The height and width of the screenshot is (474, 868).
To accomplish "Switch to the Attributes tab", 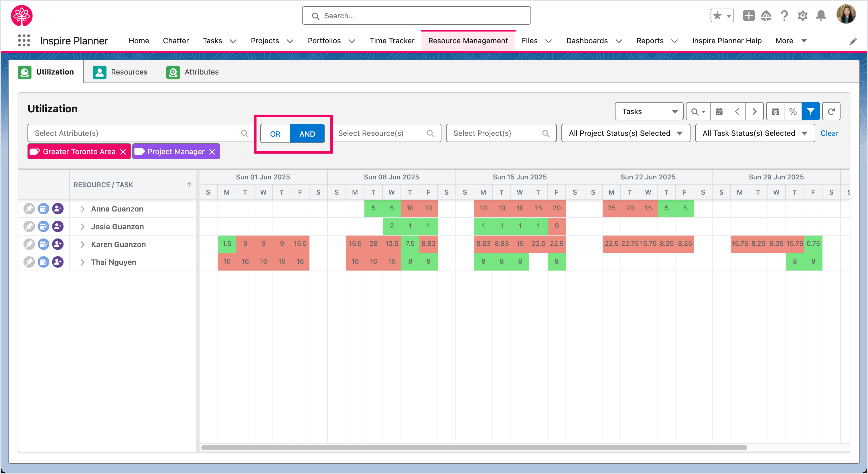I will (x=192, y=72).
